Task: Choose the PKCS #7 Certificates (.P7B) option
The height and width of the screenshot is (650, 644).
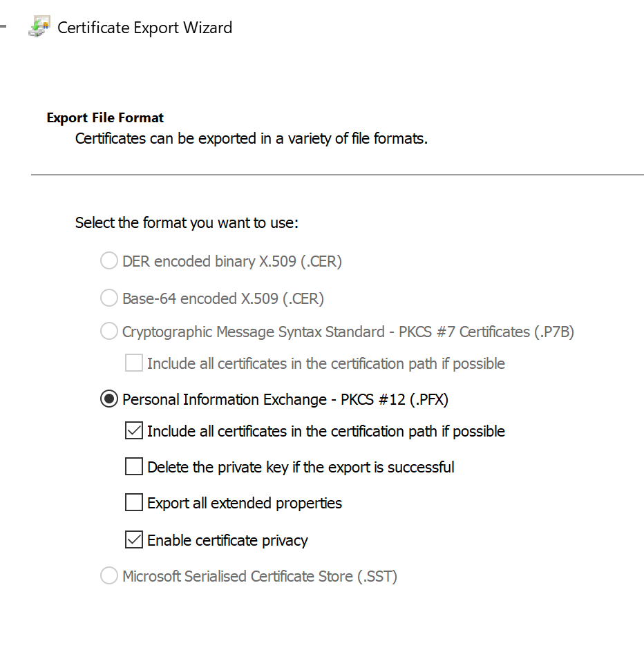Action: click(x=109, y=332)
